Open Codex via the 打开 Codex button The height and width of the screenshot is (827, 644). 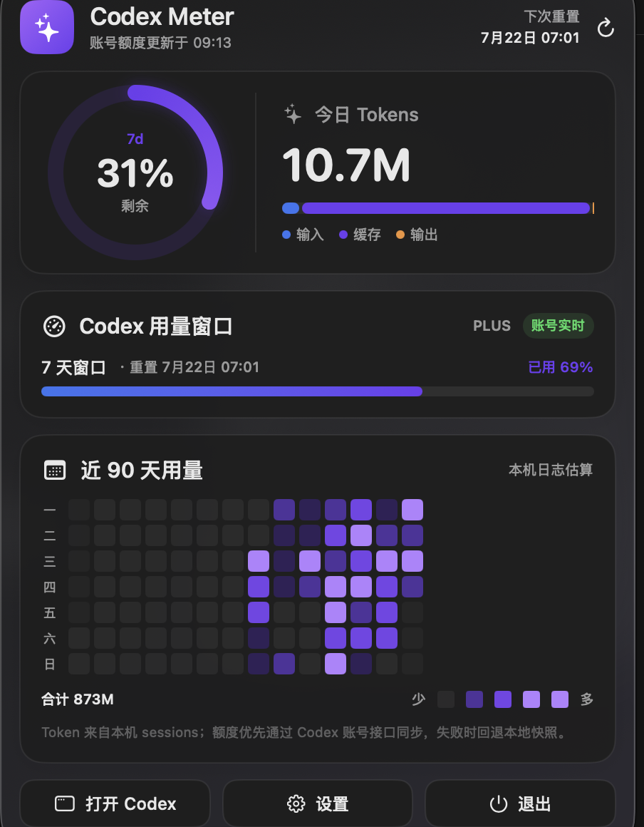pos(115,803)
